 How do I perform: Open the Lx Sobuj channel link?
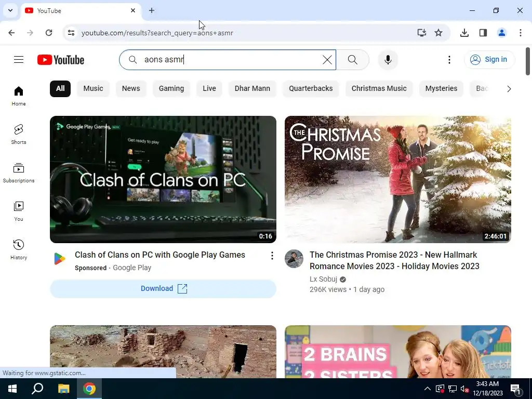click(323, 279)
